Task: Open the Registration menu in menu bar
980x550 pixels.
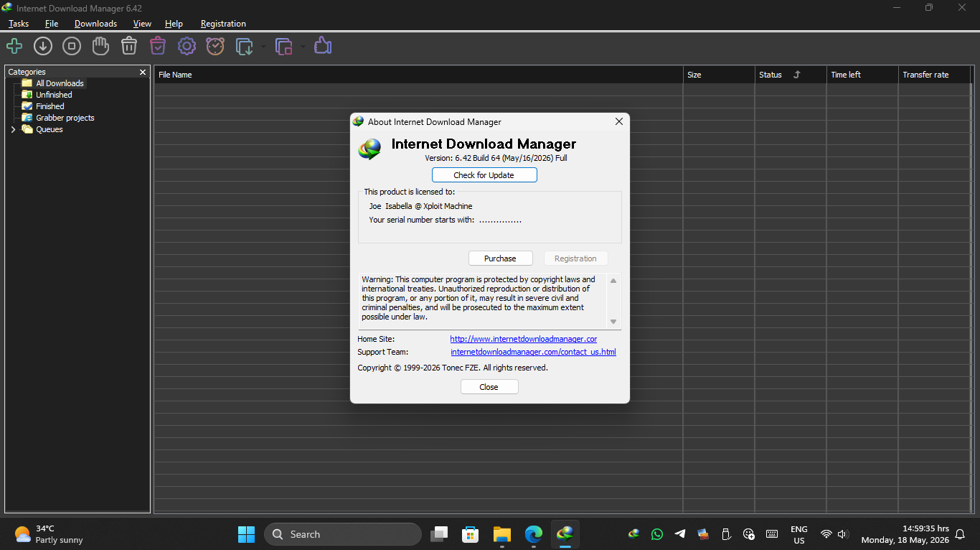Action: (223, 24)
